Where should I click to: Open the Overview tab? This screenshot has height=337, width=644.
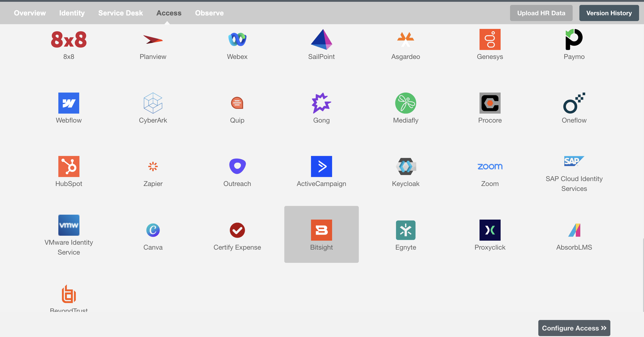point(30,13)
